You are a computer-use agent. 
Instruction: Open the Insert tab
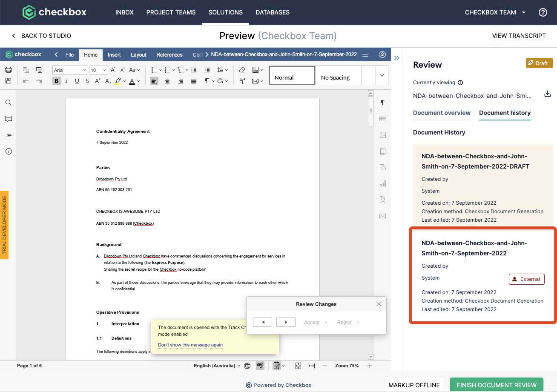tap(114, 54)
